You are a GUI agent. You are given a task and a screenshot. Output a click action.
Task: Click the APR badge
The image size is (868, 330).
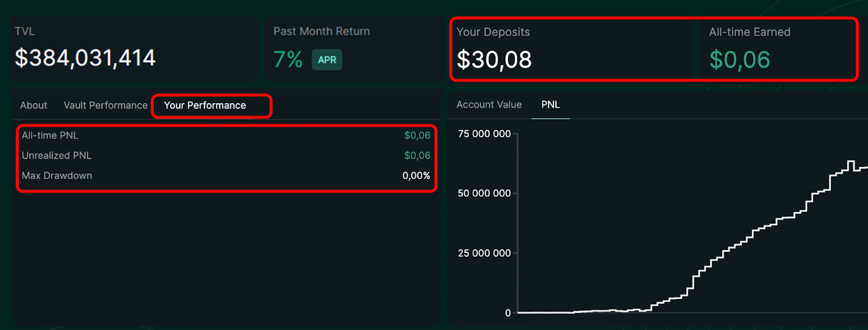(327, 60)
